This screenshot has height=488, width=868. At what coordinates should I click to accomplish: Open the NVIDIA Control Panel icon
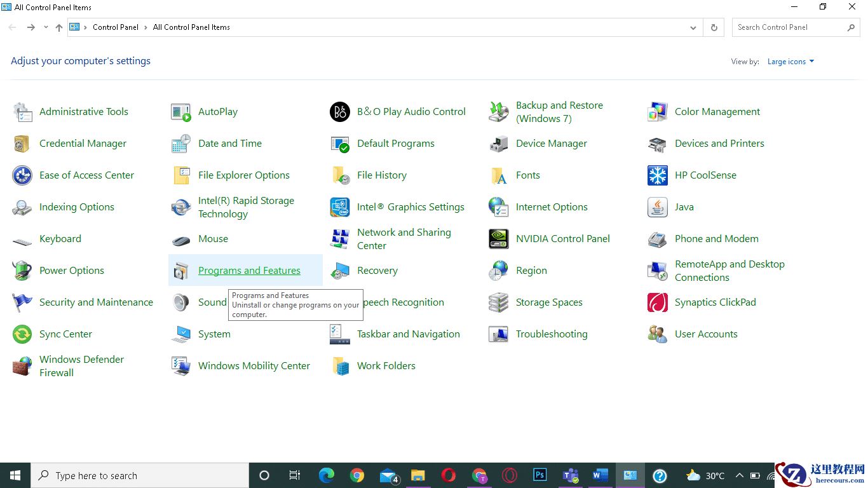[x=498, y=239]
